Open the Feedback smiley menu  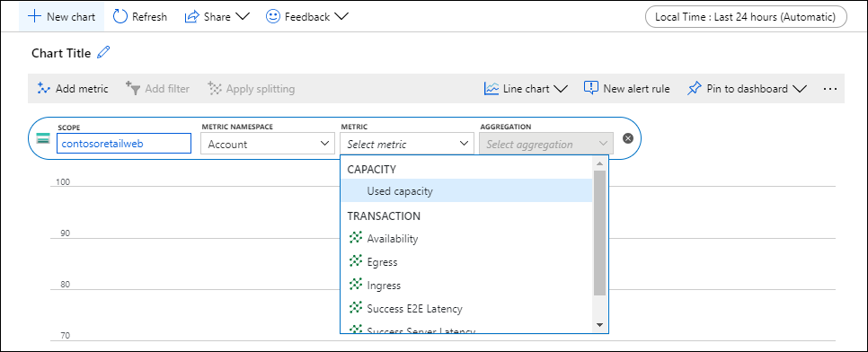(x=306, y=16)
